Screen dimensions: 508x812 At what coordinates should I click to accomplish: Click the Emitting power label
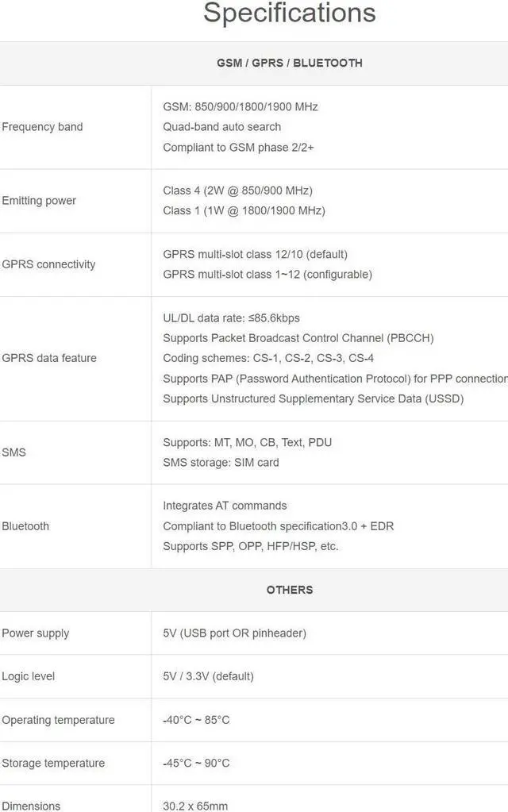click(x=39, y=201)
